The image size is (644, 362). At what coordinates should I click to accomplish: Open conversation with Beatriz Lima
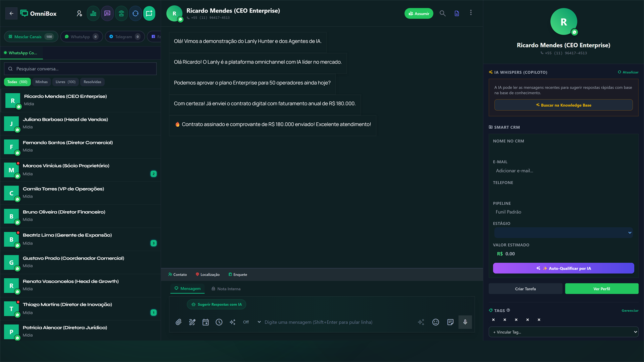tap(80, 239)
